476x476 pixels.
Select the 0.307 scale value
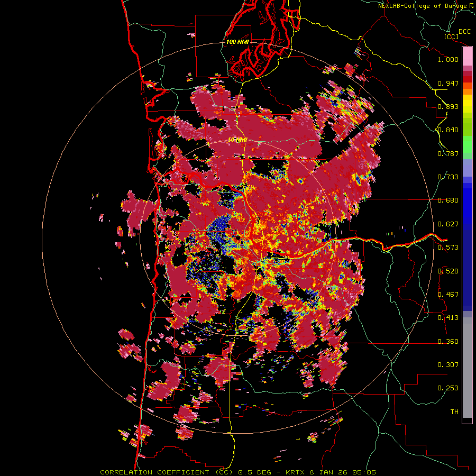448,365
